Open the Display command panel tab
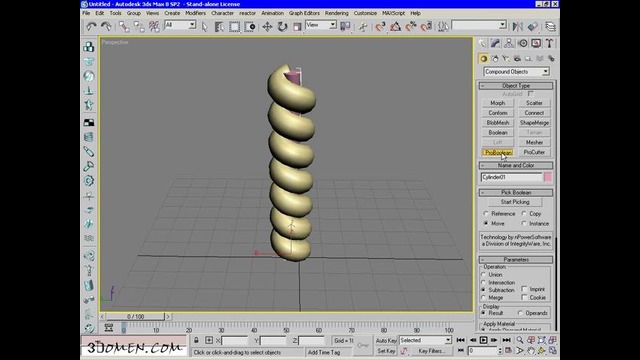The height and width of the screenshot is (360, 640). click(536, 43)
